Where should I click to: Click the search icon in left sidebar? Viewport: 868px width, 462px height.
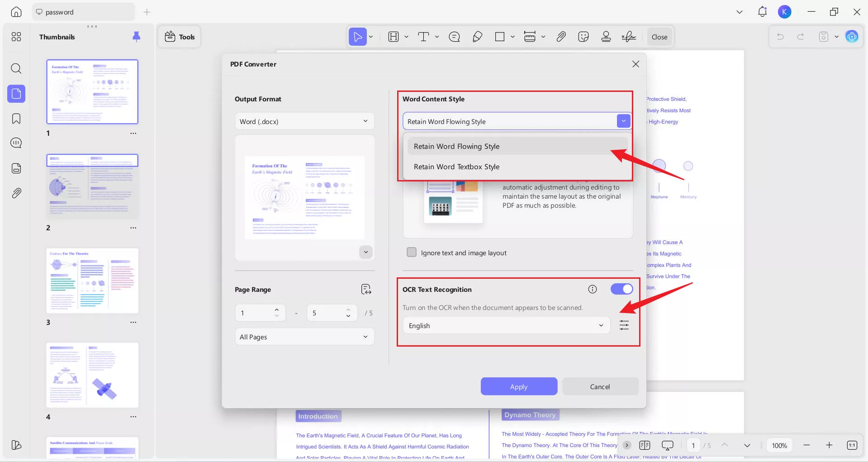pos(16,69)
